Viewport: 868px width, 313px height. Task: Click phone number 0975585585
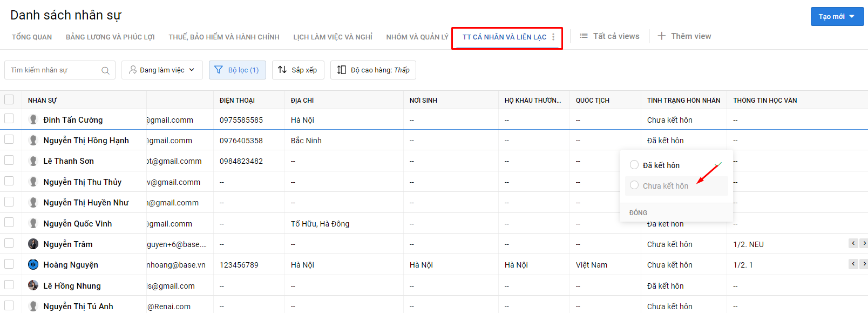point(241,120)
